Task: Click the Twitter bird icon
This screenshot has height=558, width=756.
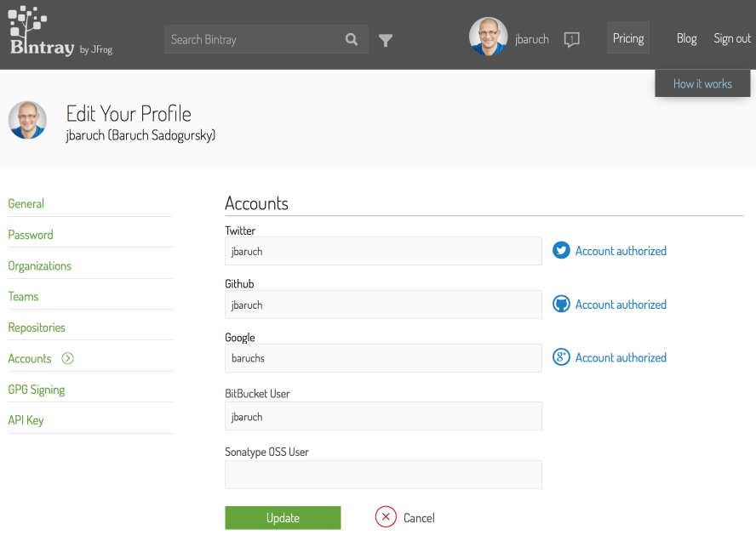Action: (561, 251)
